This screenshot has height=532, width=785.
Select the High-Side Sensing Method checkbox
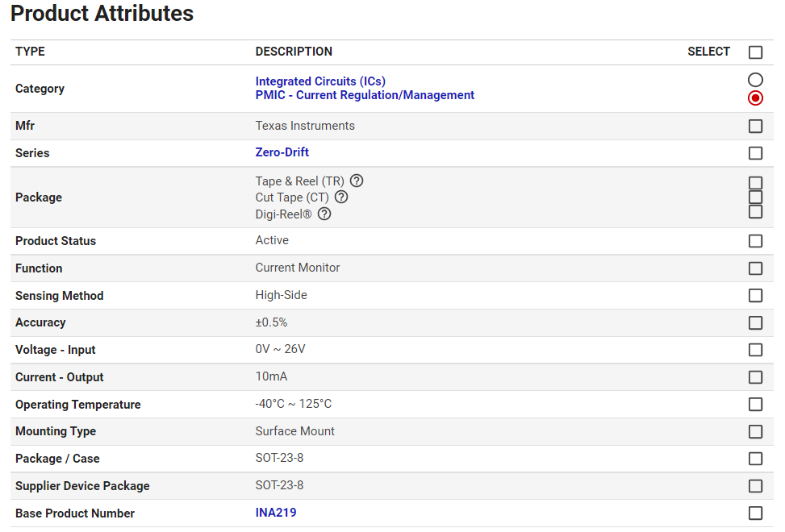pyautogui.click(x=755, y=296)
